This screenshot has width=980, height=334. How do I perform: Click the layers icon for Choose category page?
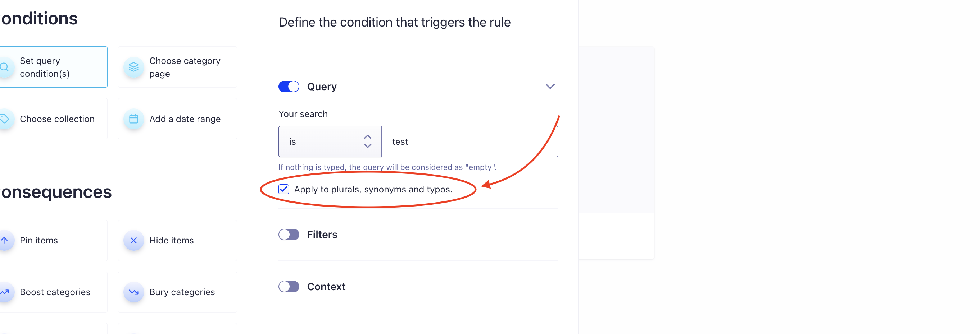133,67
